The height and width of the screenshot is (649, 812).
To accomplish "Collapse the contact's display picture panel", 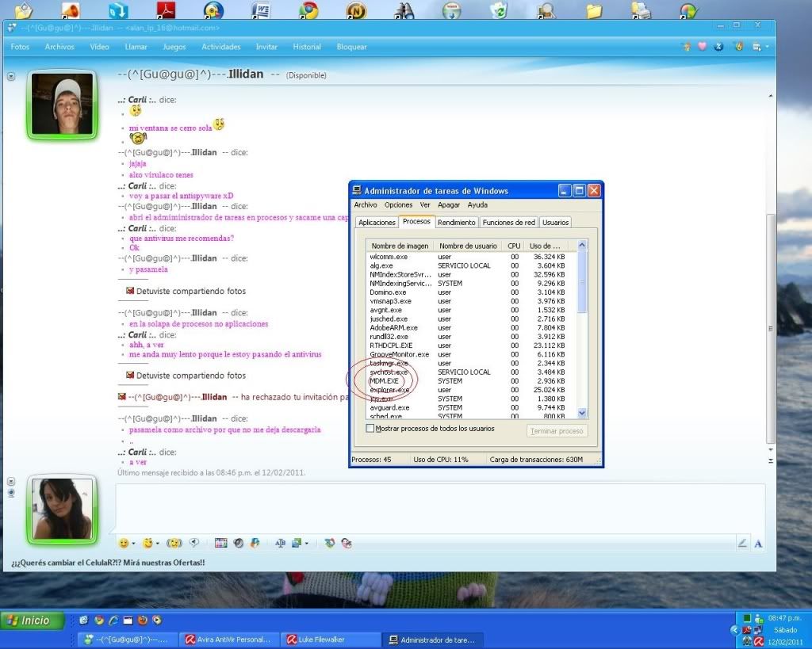I will [x=11, y=77].
